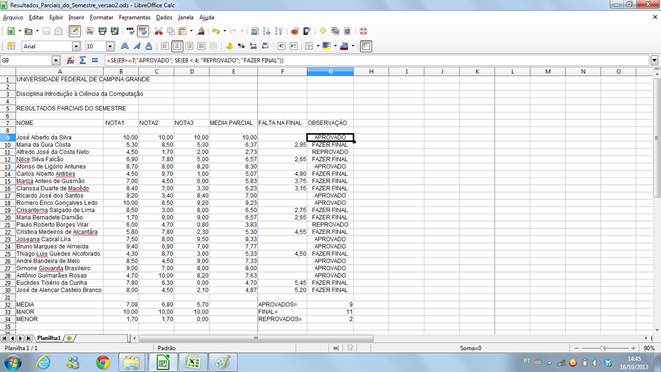Image resolution: width=661 pixels, height=372 pixels.
Task: Click the Font Color swatch
Action: (x=344, y=46)
